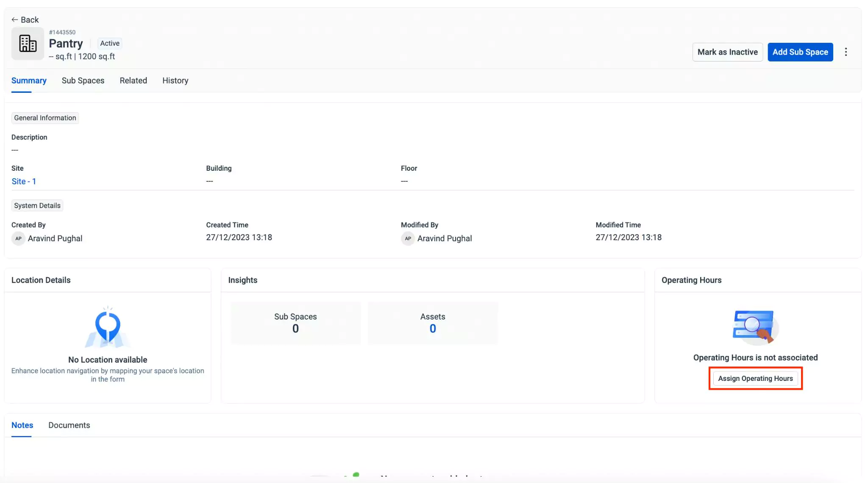This screenshot has height=483, width=868.
Task: Click the Assets count tile
Action: [432, 323]
